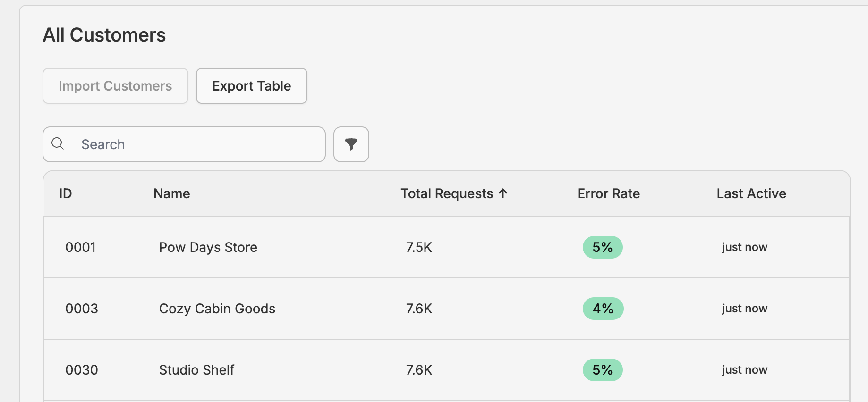Click 7.5K requests value for Pow Days Store
This screenshot has width=868, height=402.
pos(419,247)
